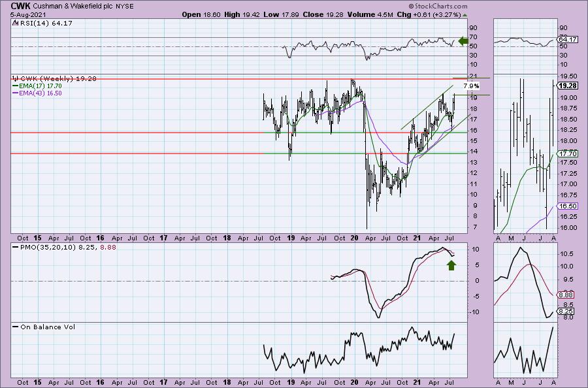Click the 16.50 EMA tag on the zoom price axis

567,206
